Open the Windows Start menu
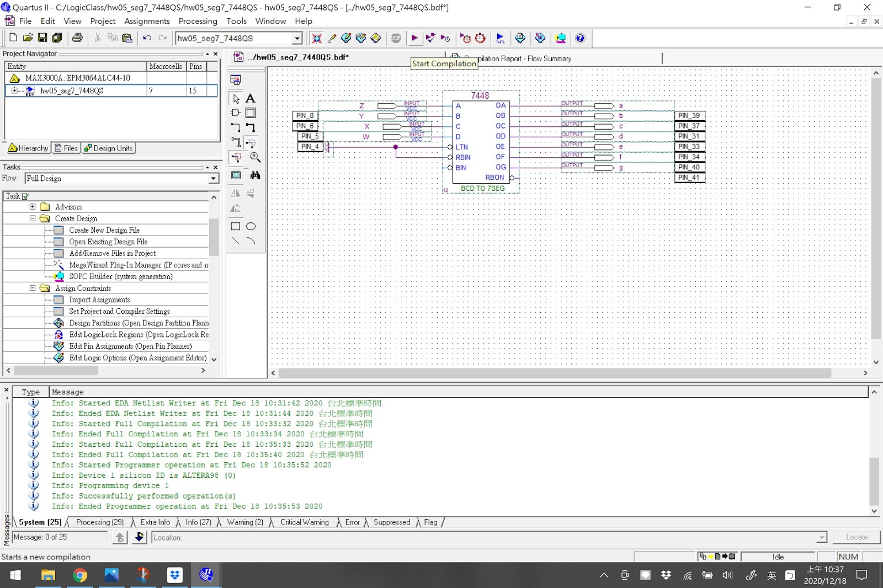Screen dimensions: 883x588 click(x=15, y=575)
